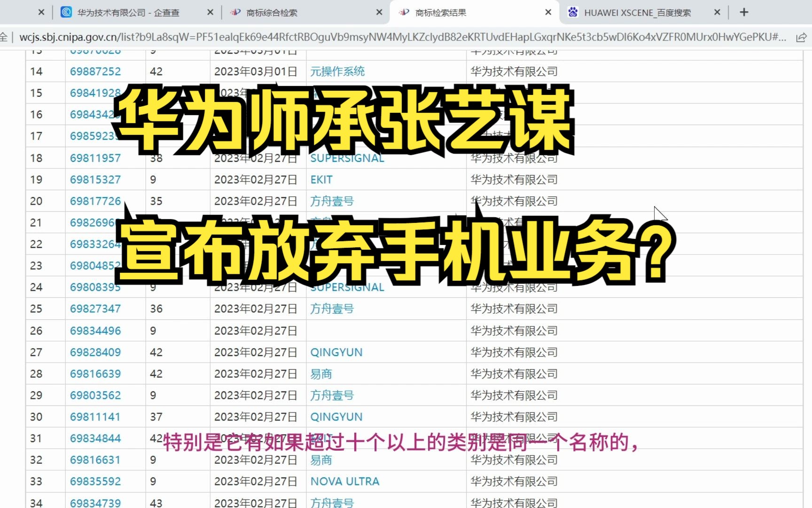This screenshot has height=508, width=812.
Task: Open application number 69835592
Action: (x=95, y=482)
